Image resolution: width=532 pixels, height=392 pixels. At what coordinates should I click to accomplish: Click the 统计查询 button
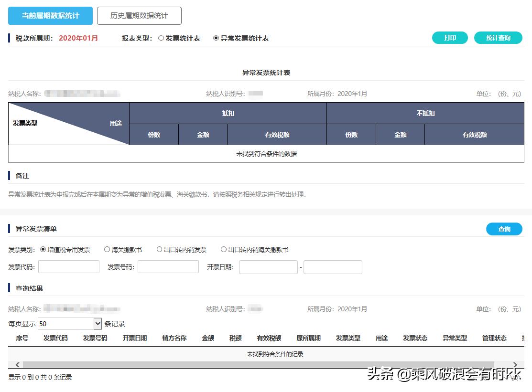click(x=498, y=37)
